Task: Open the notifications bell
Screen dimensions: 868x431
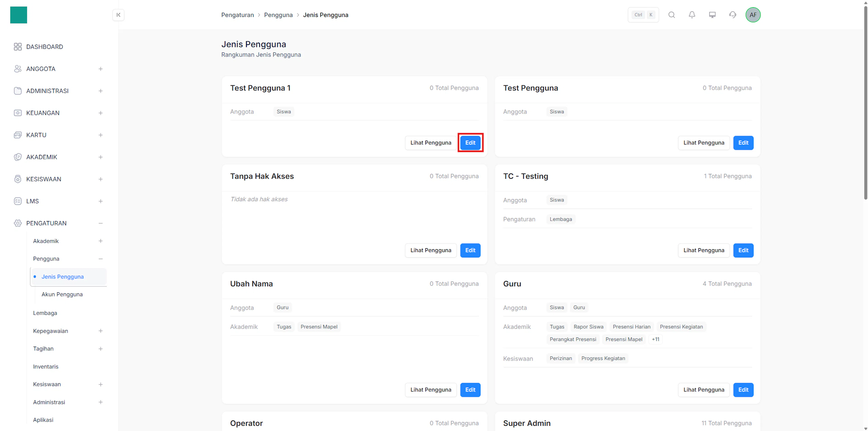Action: click(x=692, y=15)
